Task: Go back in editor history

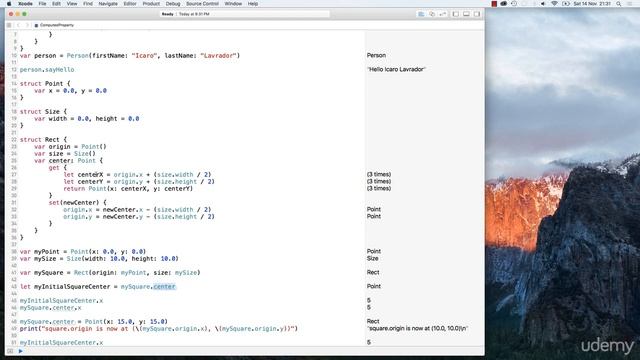Action: point(18,25)
